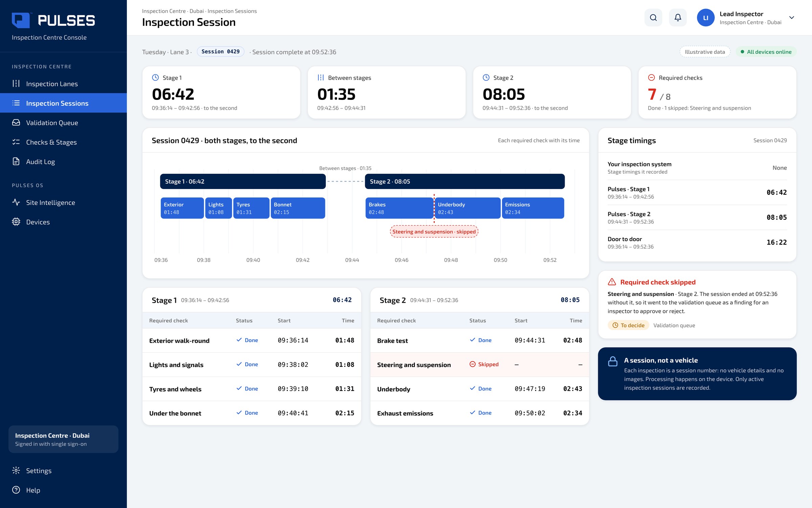Select the Stage 1 timeline bar
The width and height of the screenshot is (812, 508).
(243, 182)
